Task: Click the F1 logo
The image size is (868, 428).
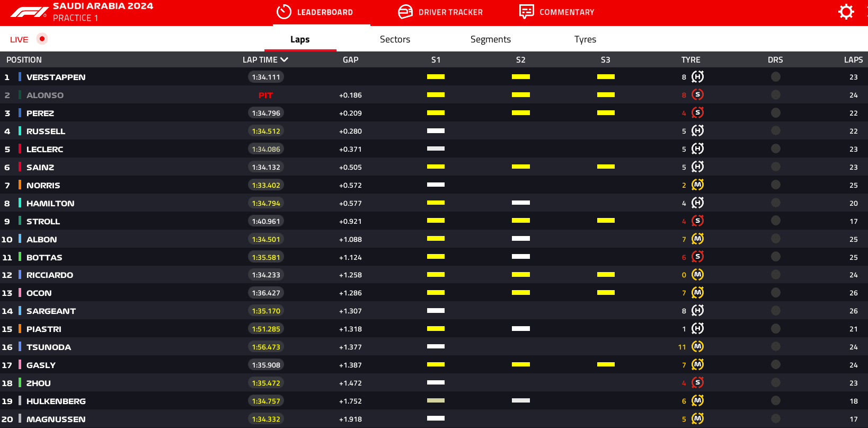Action: tap(29, 12)
